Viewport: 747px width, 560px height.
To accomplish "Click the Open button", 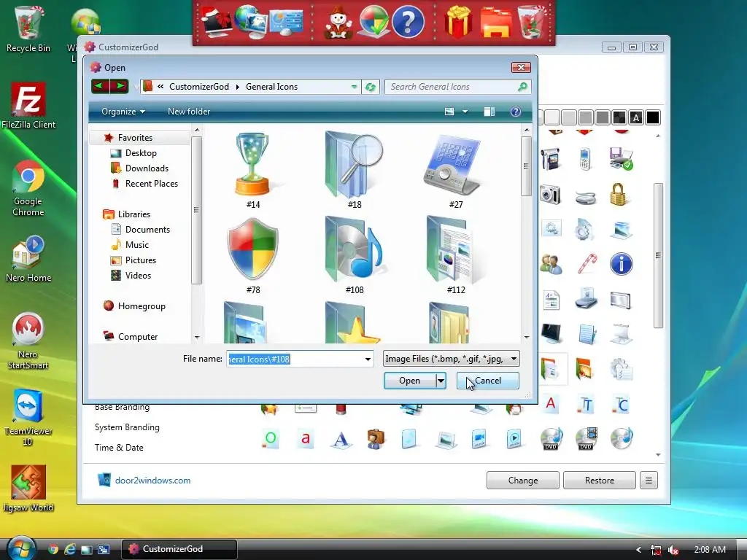I will point(410,381).
